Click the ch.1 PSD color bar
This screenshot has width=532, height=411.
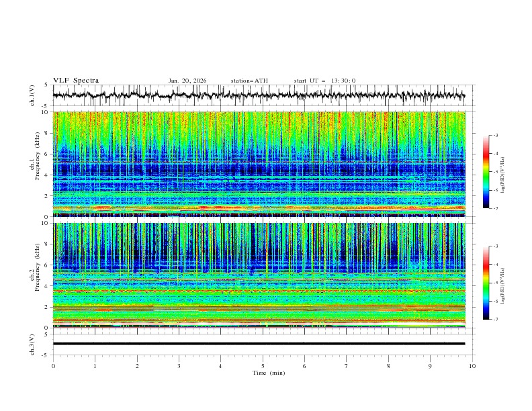pyautogui.click(x=486, y=172)
